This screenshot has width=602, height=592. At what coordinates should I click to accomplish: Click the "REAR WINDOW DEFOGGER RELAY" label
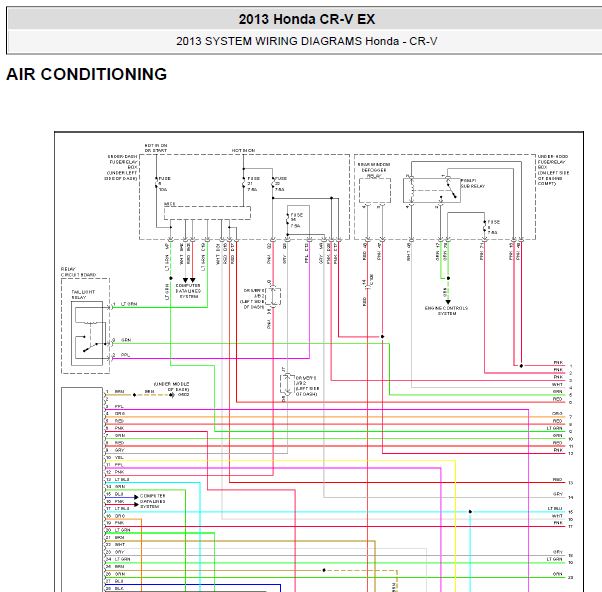pos(374,170)
